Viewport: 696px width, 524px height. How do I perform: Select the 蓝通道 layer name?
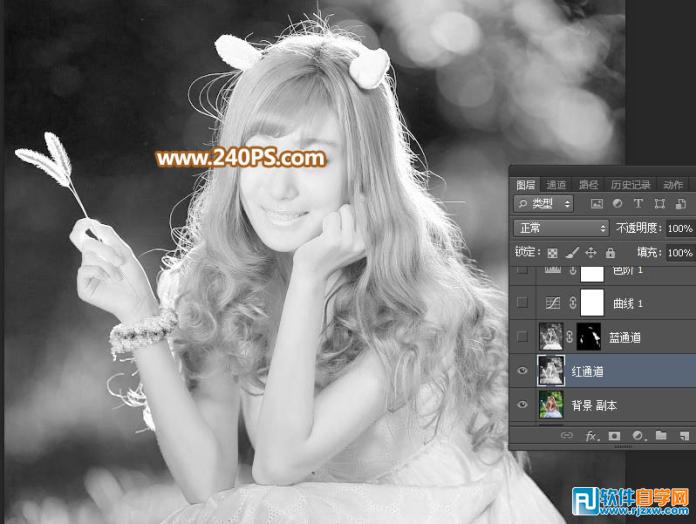[x=625, y=338]
